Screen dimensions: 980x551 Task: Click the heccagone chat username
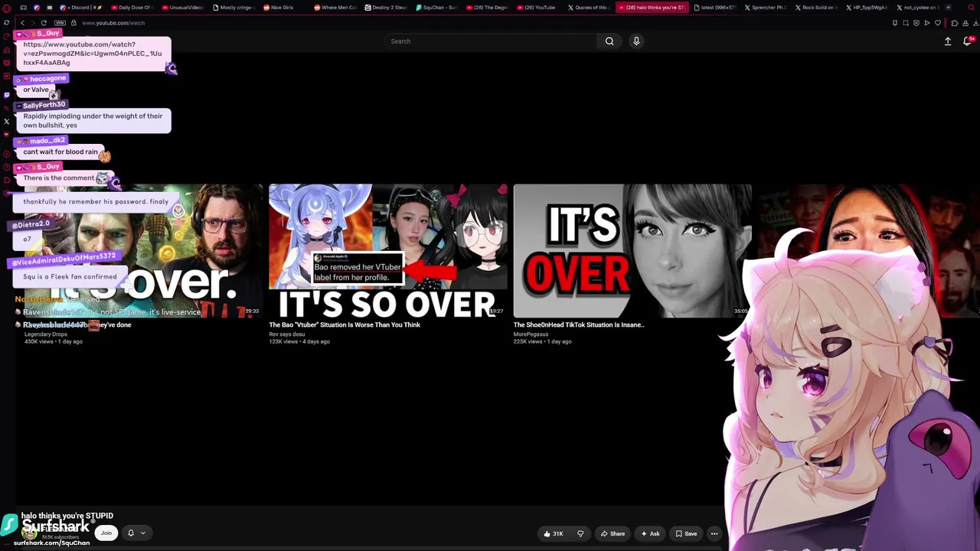click(47, 79)
